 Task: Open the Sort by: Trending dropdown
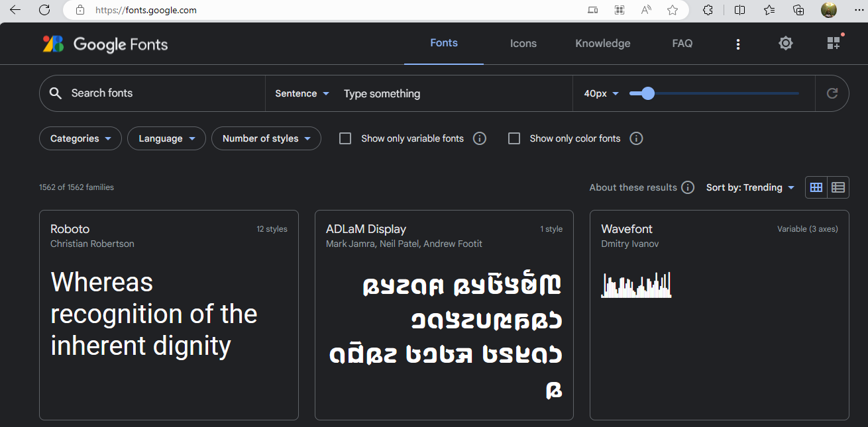[x=750, y=187]
